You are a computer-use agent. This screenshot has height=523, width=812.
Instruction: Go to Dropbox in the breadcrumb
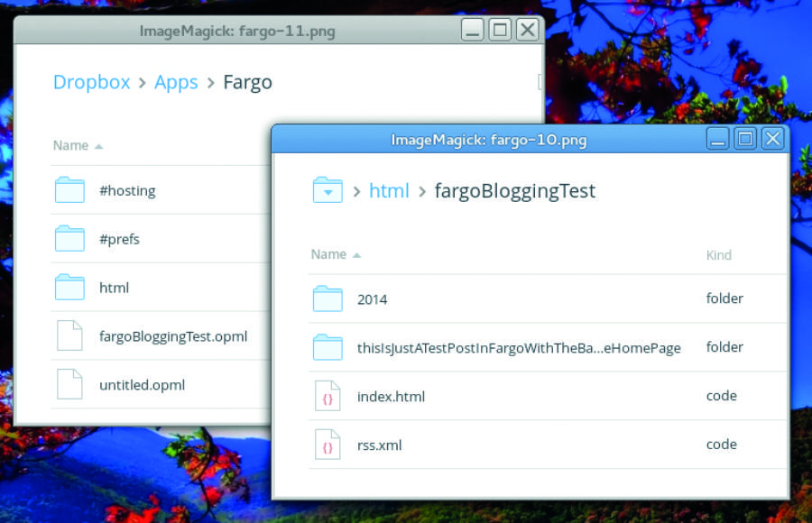[92, 82]
